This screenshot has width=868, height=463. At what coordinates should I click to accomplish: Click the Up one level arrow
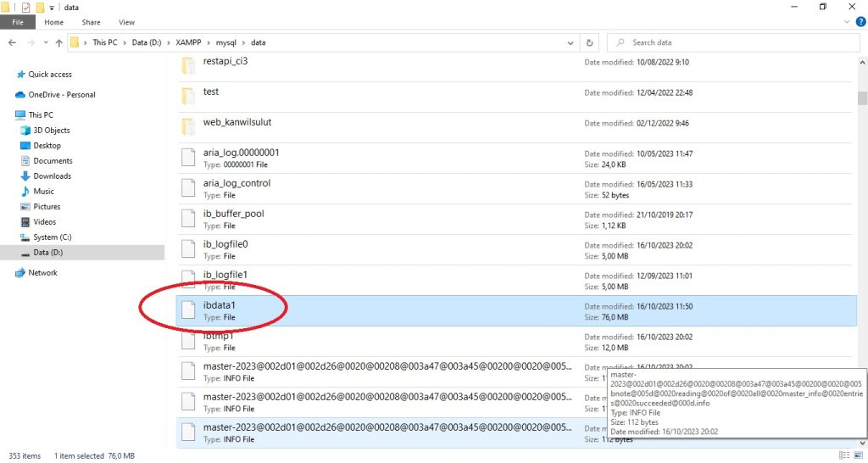coord(58,42)
